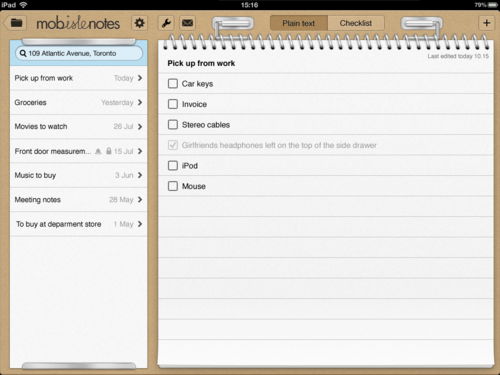Select the Movies to watch note title
500x375 pixels.
41,127
